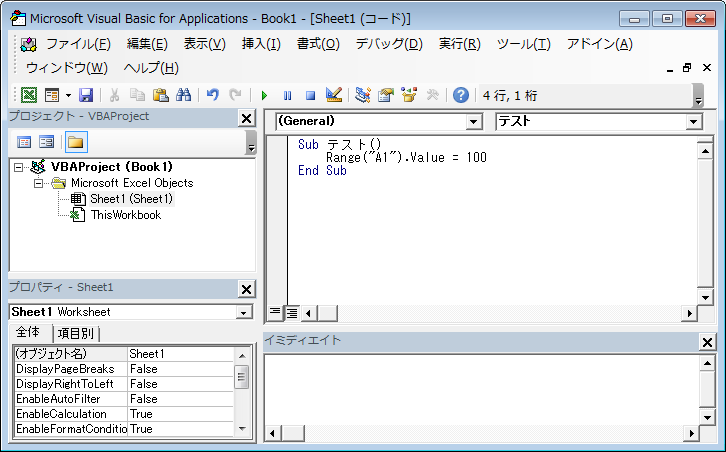The image size is (726, 452).
Task: Open the Properties Window toolbar icon
Action: 386,95
